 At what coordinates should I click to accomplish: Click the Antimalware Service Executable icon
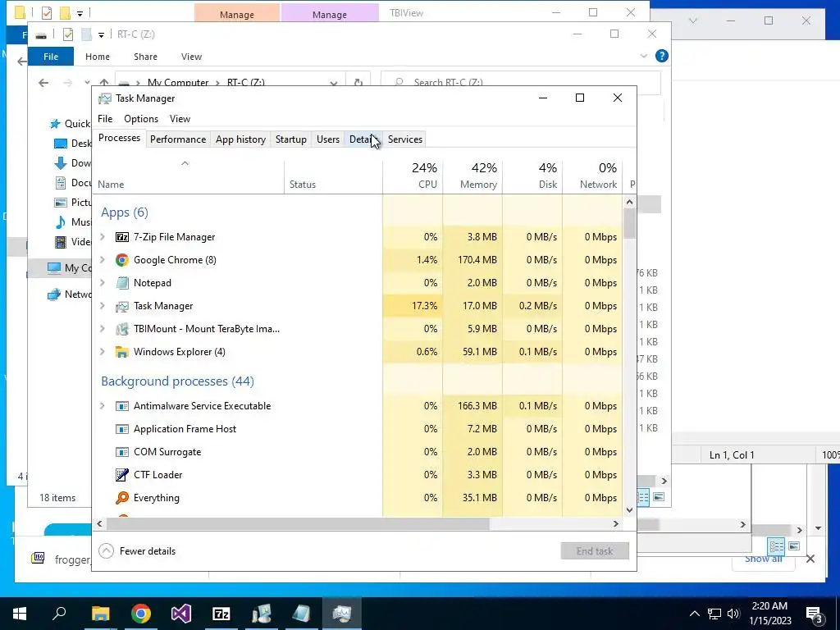pyautogui.click(x=122, y=406)
